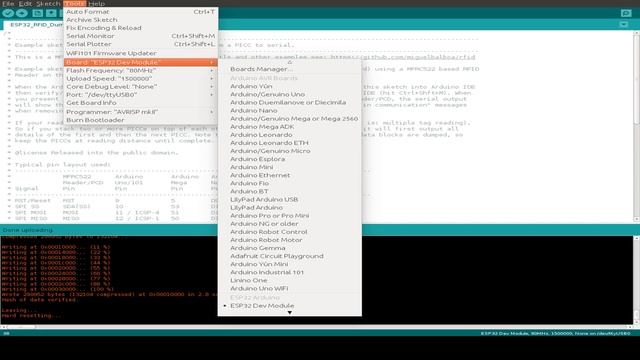
Task: Select Arduino Duemilanove or Diecimila board
Action: pos(289,102)
